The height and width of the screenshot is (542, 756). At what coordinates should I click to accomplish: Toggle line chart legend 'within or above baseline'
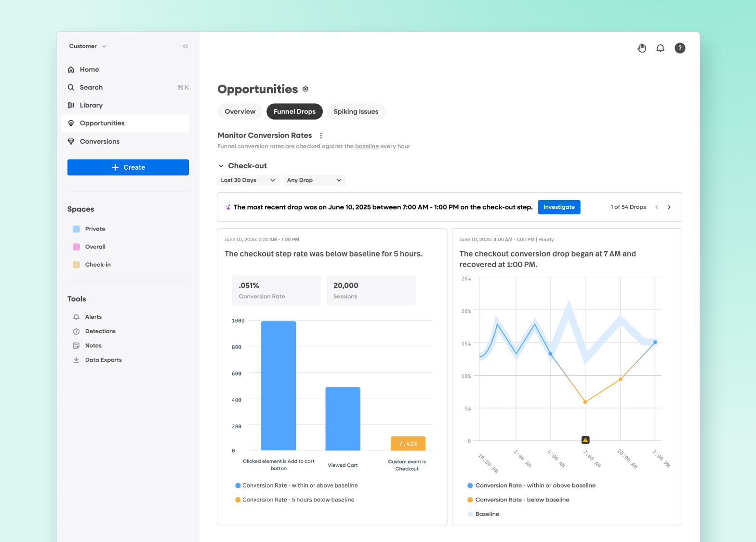[531, 486]
